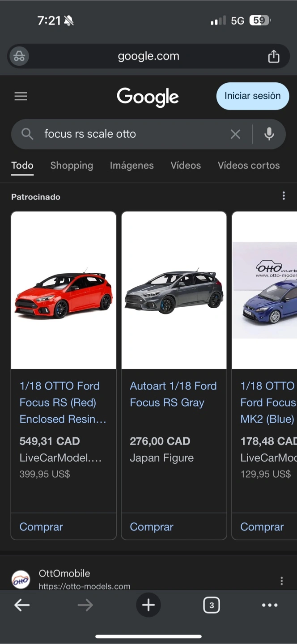Clear the search text with X icon
Viewport: 297px width, 644px height.
[235, 134]
